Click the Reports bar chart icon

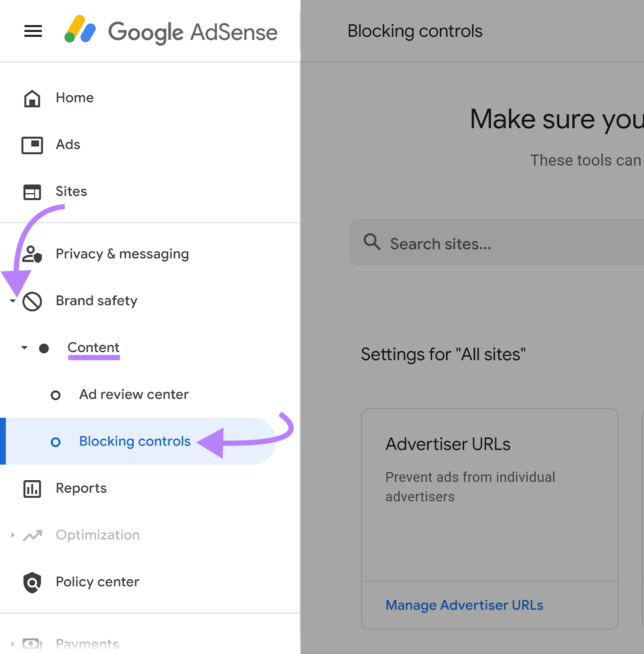coord(32,489)
